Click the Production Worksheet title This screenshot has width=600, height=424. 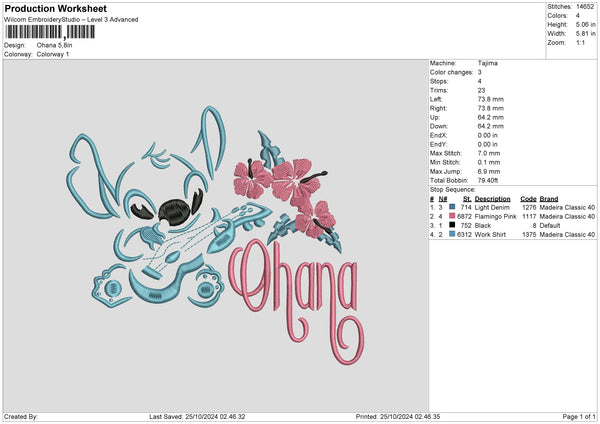click(48, 7)
